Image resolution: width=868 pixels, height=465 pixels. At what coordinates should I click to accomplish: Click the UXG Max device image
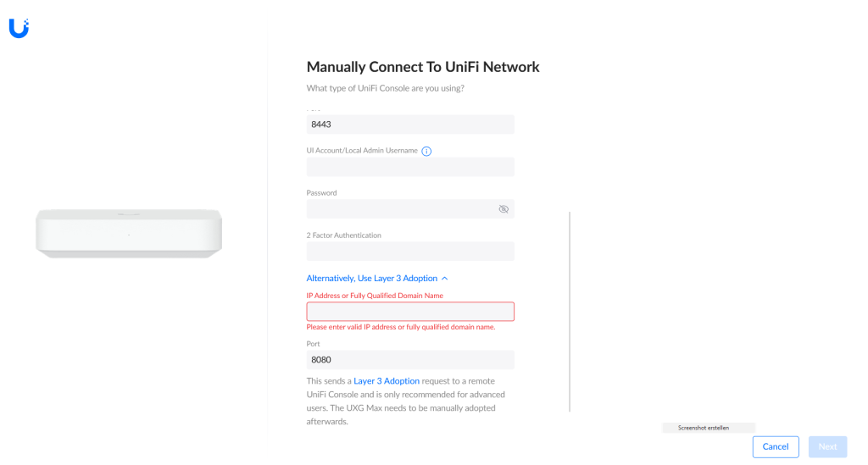129,233
